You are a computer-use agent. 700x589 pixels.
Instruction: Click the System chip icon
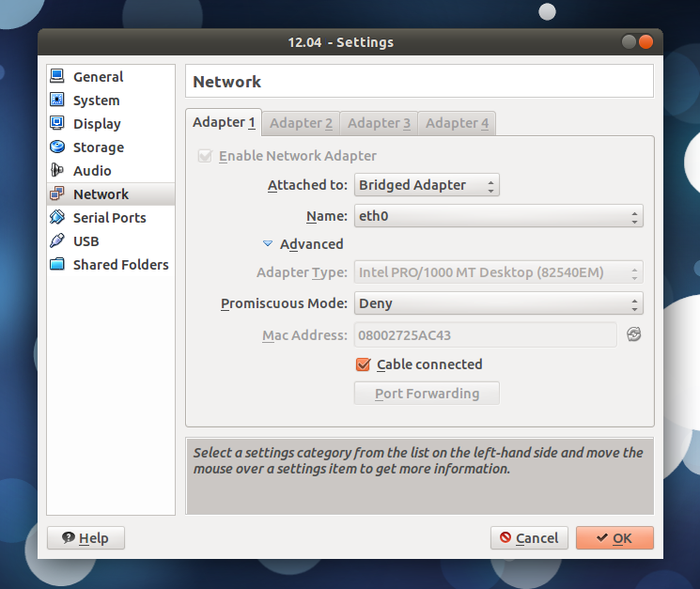pyautogui.click(x=57, y=100)
